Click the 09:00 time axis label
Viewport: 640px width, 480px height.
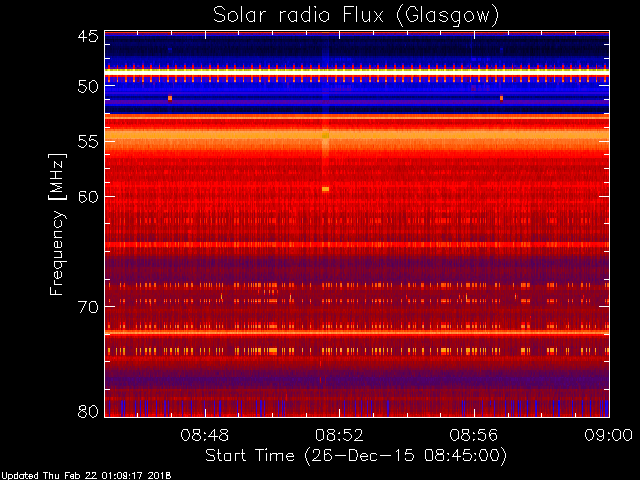coord(608,435)
